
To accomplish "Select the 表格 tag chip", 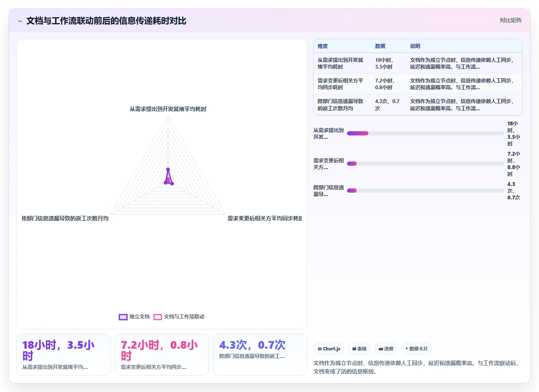I will point(359,349).
